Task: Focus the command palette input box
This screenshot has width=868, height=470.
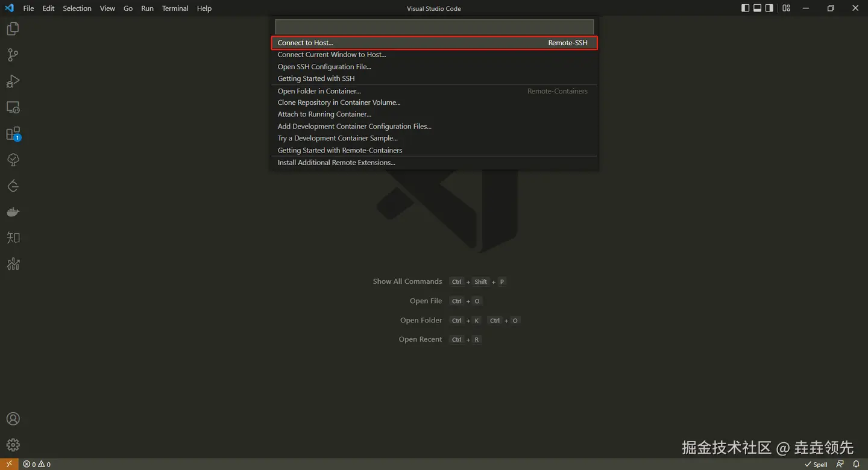Action: (434, 27)
